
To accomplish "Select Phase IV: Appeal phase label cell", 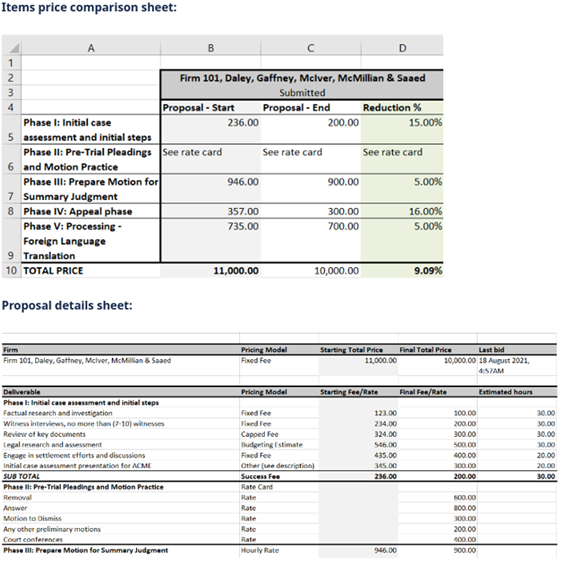I will pos(91,211).
